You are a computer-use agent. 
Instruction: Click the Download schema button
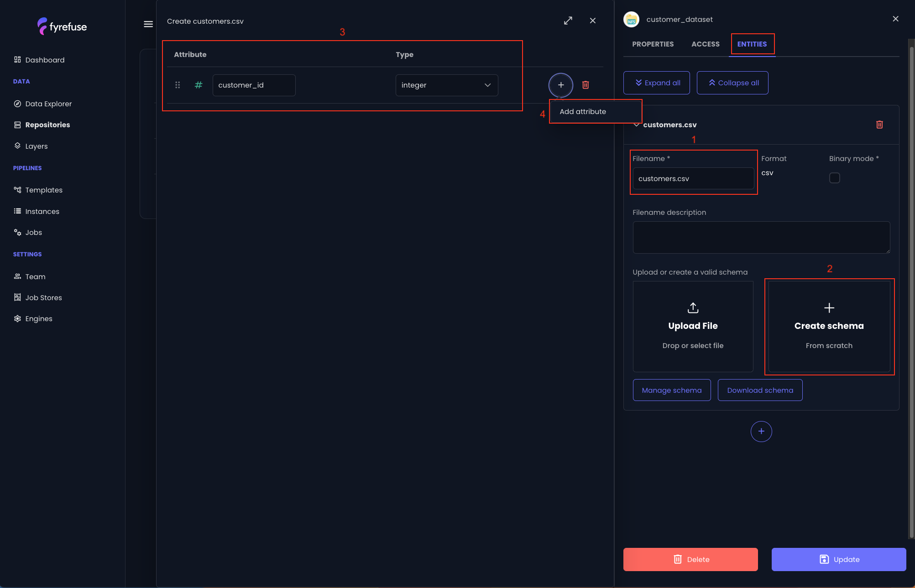coord(760,390)
